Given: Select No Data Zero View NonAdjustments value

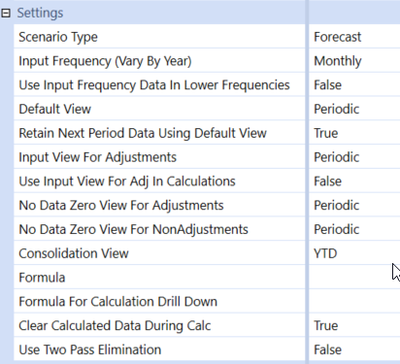Looking at the screenshot, I should coord(355,229).
